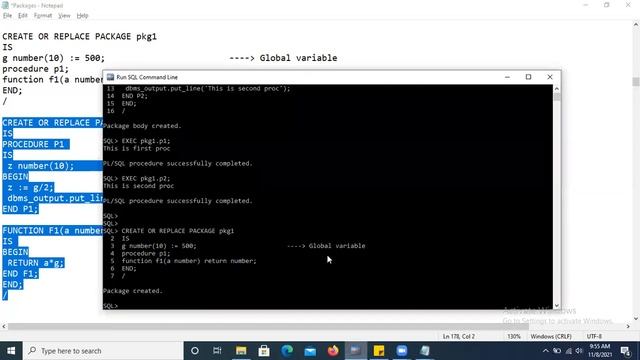The height and width of the screenshot is (360, 640).
Task: Click Notepad horizontal scrollbar right arrow
Action: [x=628, y=326]
